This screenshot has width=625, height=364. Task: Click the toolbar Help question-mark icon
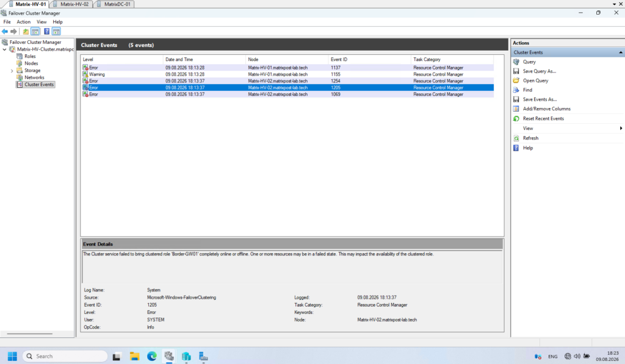point(46,32)
